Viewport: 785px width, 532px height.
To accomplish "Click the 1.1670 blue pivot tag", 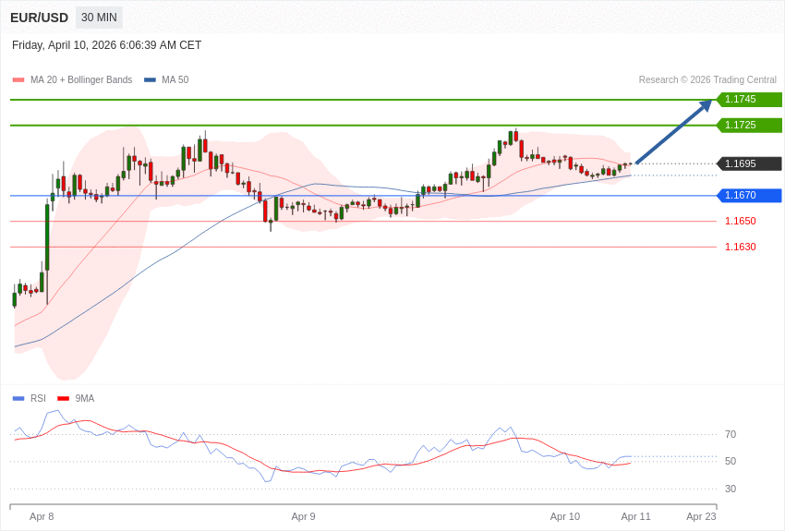I will 749,196.
